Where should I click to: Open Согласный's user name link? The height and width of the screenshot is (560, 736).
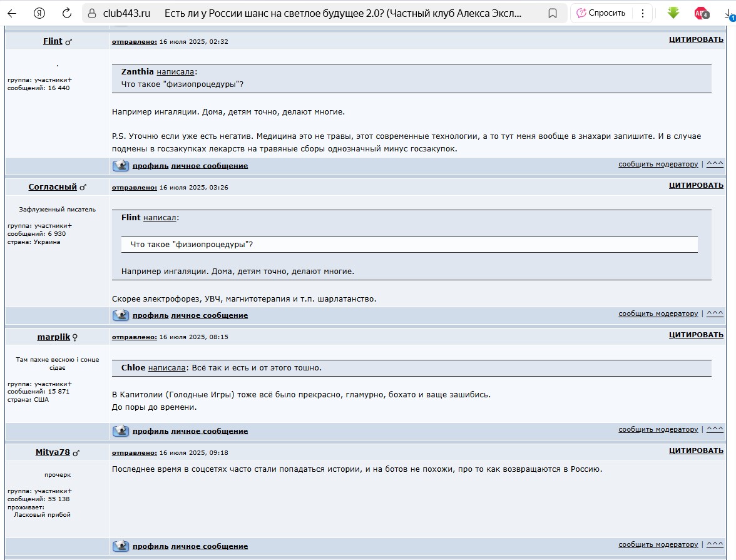(x=53, y=187)
